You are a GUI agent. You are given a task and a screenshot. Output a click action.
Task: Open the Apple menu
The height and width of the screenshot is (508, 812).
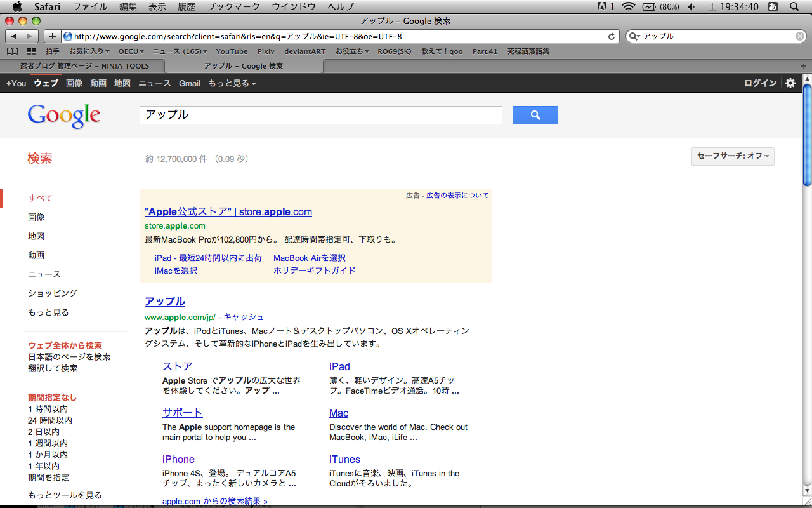[x=17, y=6]
